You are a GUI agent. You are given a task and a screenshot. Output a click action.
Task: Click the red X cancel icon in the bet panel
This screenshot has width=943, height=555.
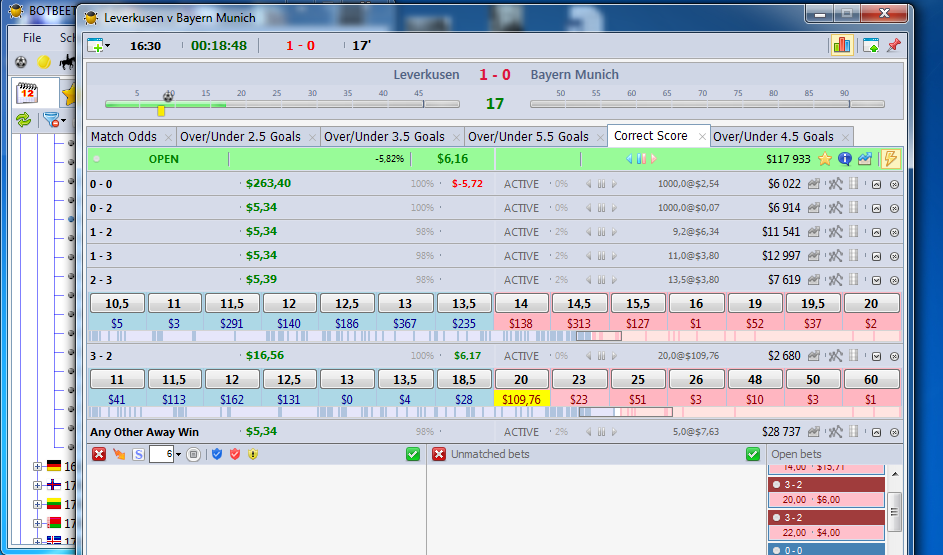click(99, 454)
